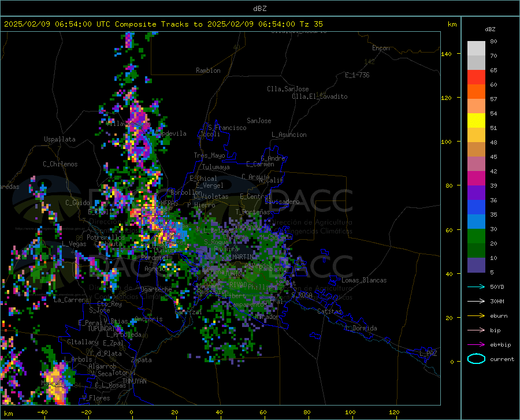520x420 pixels.
Task: Click the Ugarteche label
Action: pyautogui.click(x=156, y=289)
